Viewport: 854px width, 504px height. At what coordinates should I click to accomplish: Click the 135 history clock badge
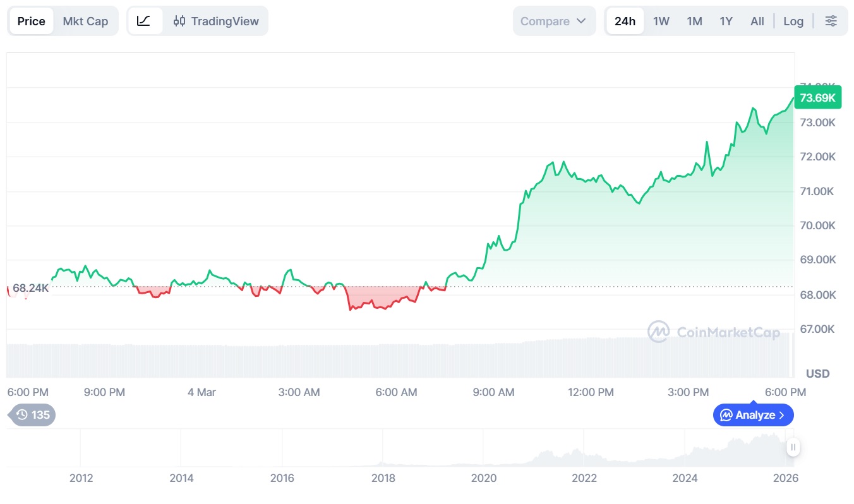[33, 415]
